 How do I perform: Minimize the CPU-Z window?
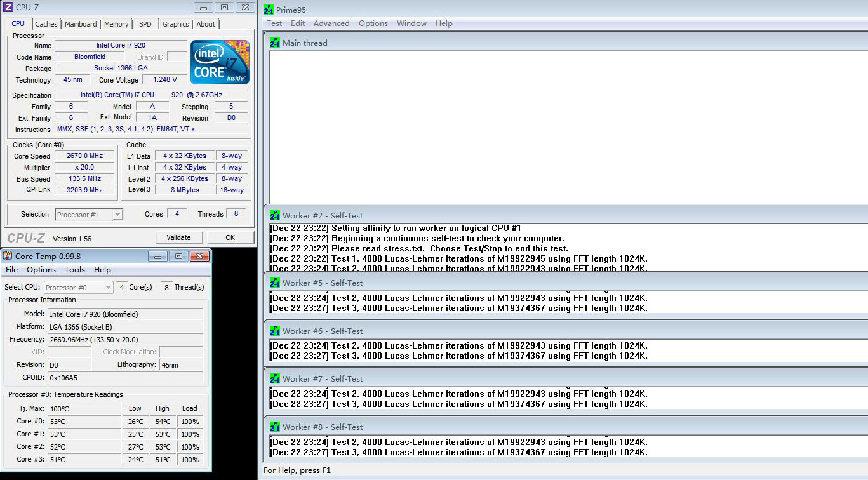coord(203,8)
